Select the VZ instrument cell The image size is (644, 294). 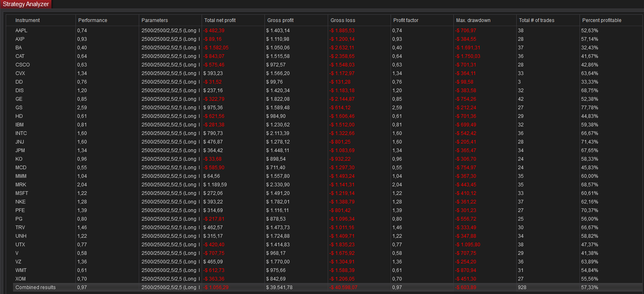18,262
